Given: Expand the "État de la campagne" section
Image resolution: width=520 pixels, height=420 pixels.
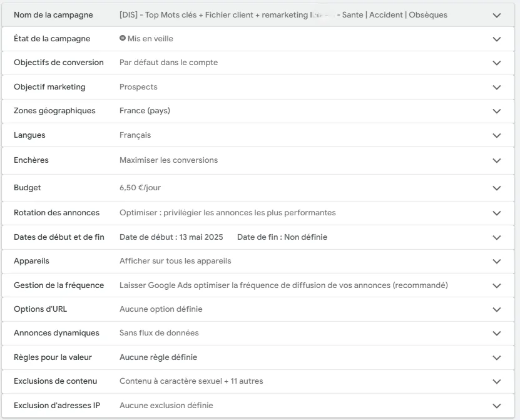Looking at the screenshot, I should coord(497,38).
